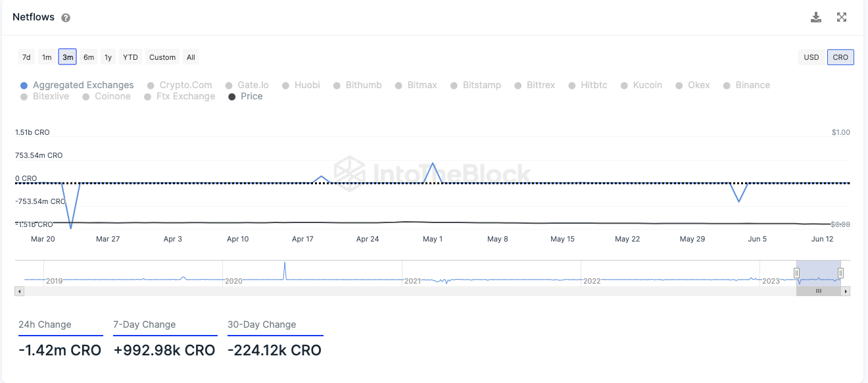Image resolution: width=868 pixels, height=383 pixels.
Task: Select the YTD time range
Action: point(131,57)
